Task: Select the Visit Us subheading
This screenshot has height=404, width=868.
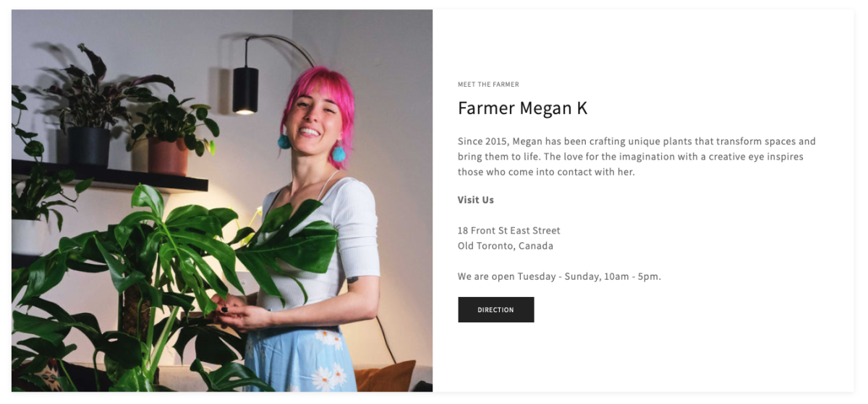Action: pyautogui.click(x=476, y=199)
